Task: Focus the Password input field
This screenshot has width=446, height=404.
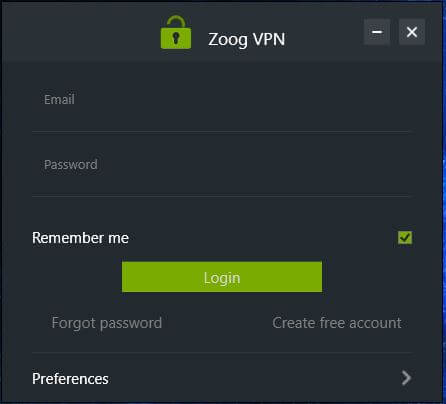Action: coord(221,165)
